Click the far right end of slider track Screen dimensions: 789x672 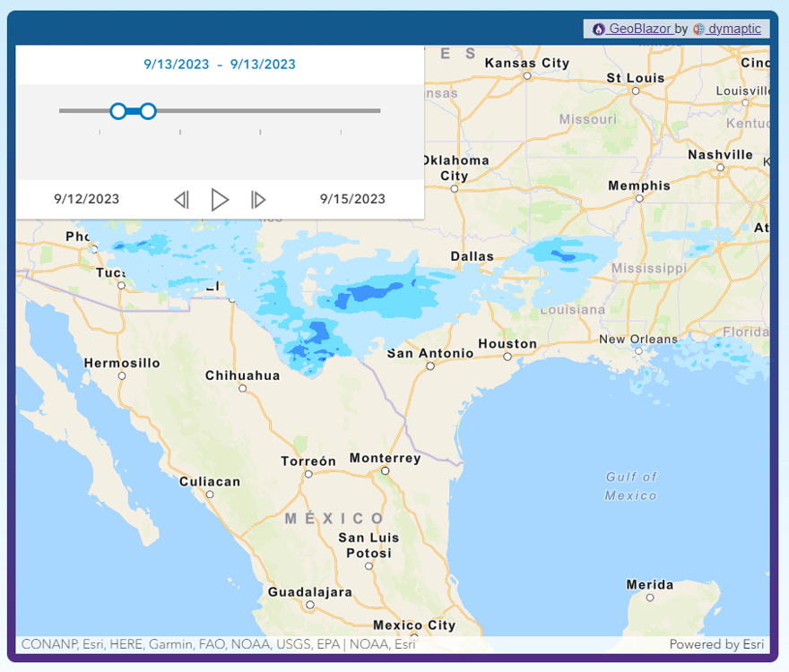[x=378, y=111]
